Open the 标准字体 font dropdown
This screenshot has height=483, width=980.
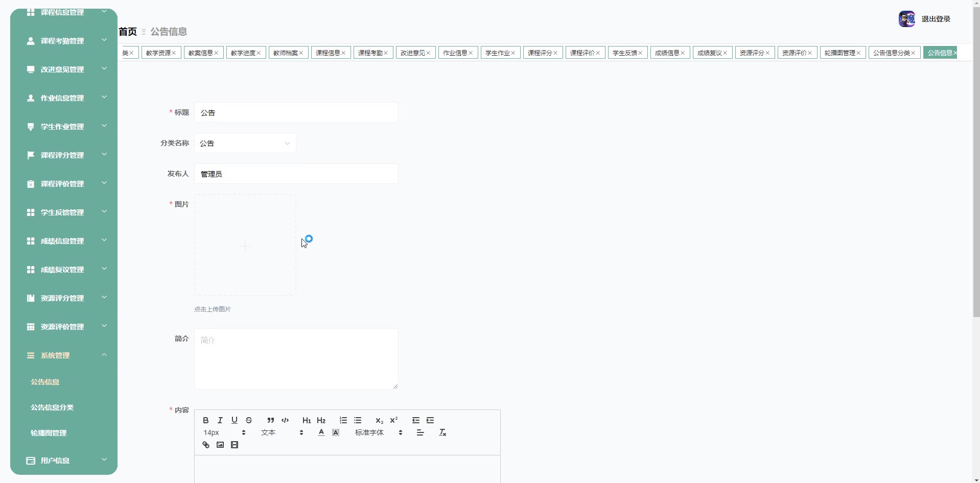[x=379, y=432]
